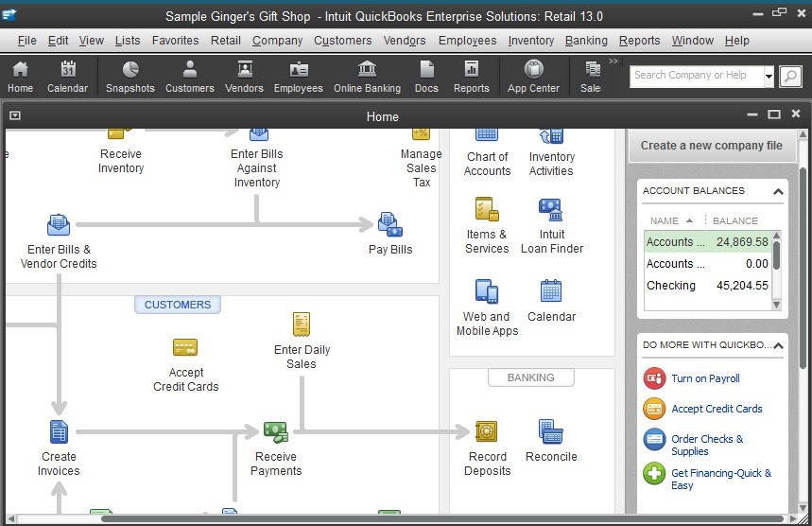
Task: Click Enter Bills Against Inventory
Action: [x=257, y=159]
